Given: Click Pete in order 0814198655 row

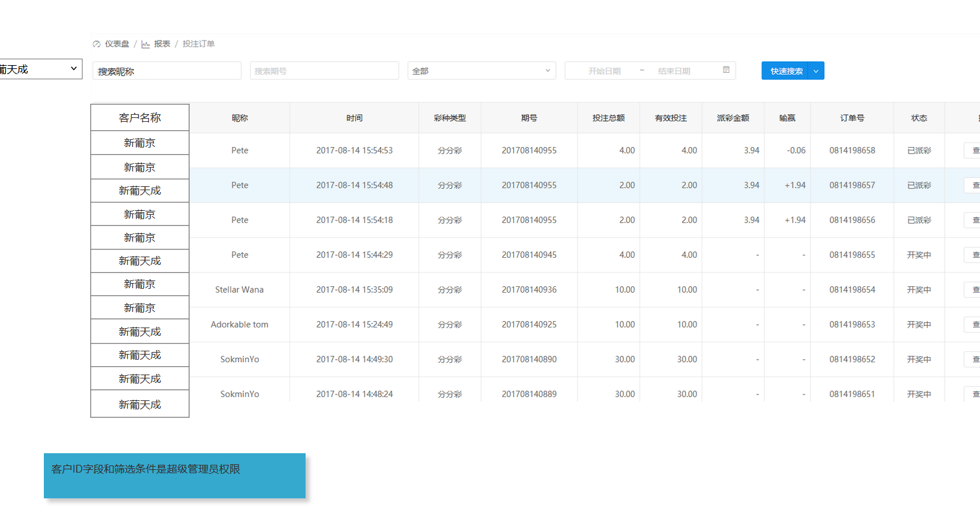Looking at the screenshot, I should click(x=240, y=255).
